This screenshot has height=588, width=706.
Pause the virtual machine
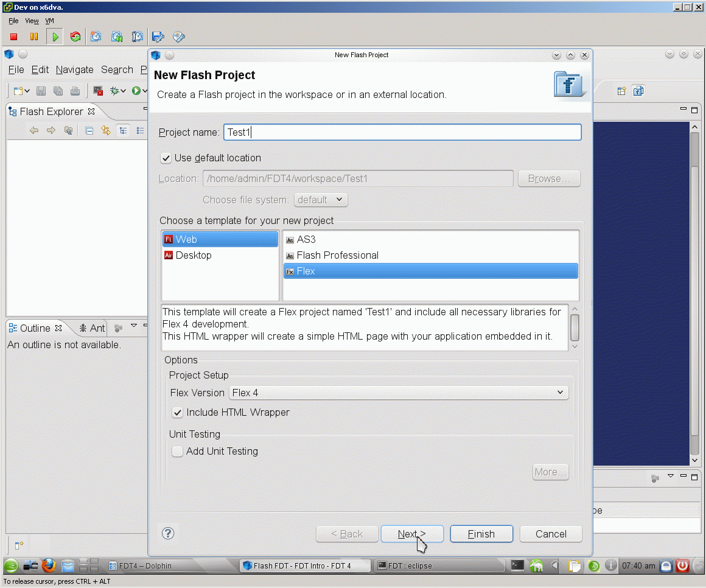point(33,37)
